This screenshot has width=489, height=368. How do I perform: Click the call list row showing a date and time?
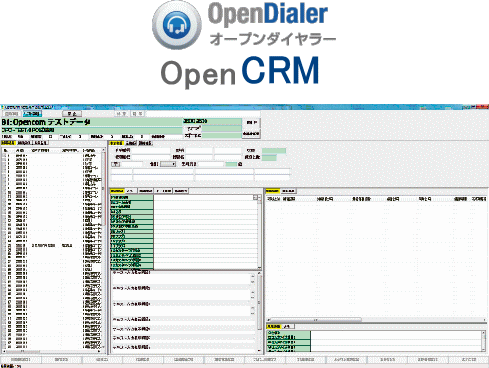click(x=53, y=246)
